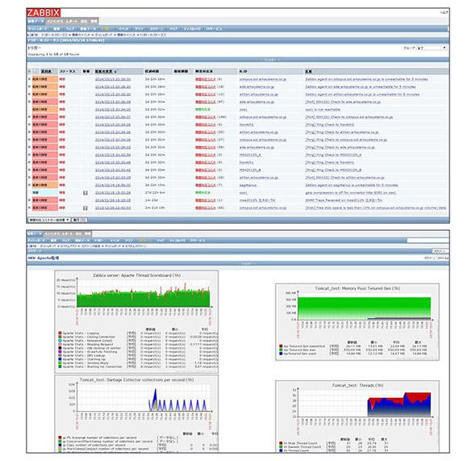
Task: Open trigger 'SNMP Traps Received on msa2012fc'
Action: pos(344,200)
